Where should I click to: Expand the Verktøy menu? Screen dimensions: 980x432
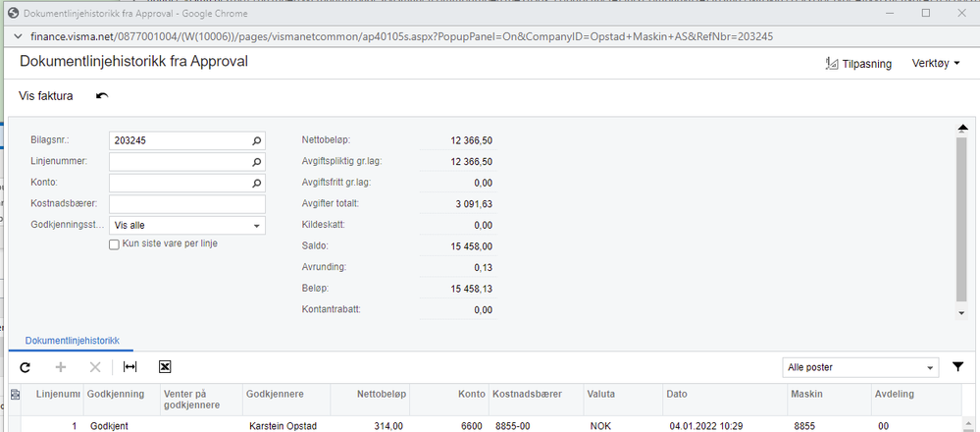pos(936,64)
